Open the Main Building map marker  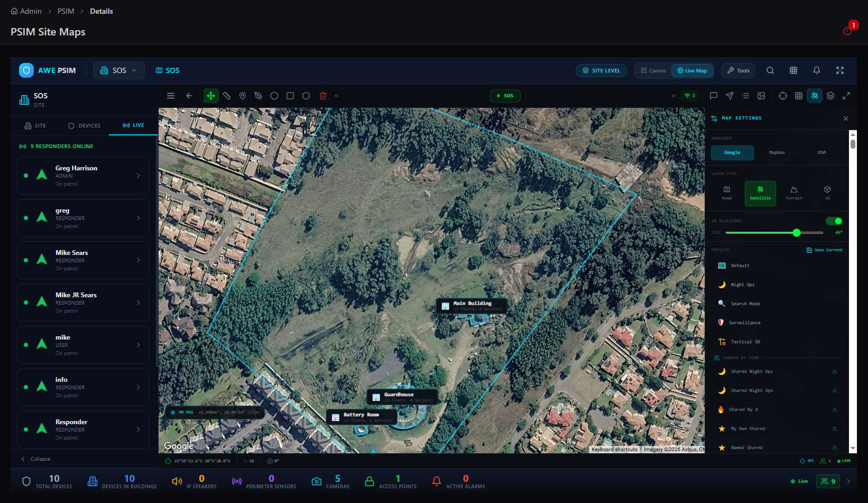(471, 306)
